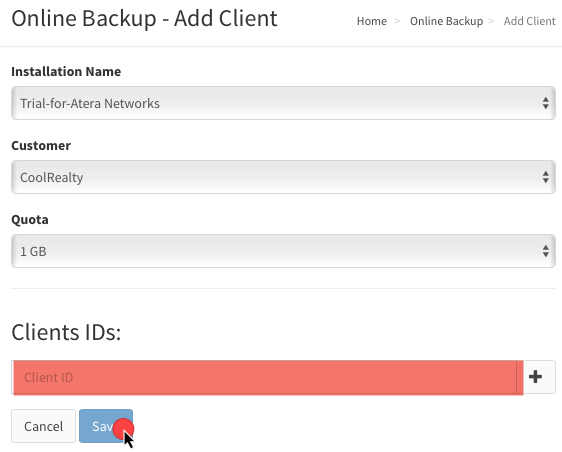The width and height of the screenshot is (562, 452).
Task: Click the plus icon beside Client ID
Action: tap(535, 377)
